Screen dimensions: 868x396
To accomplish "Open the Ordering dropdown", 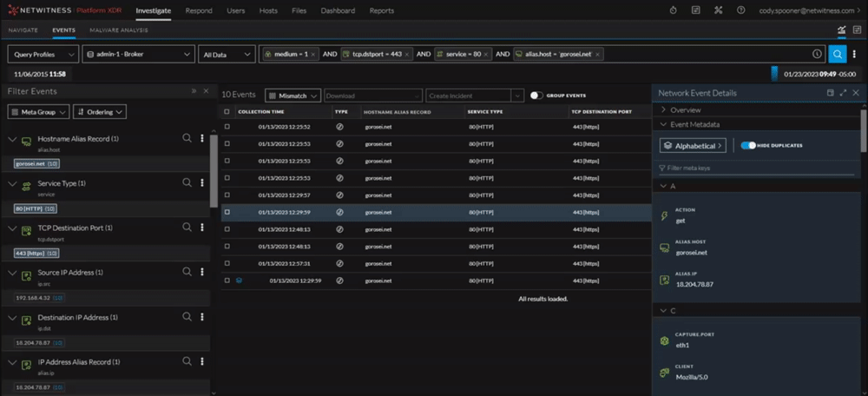I will click(100, 112).
